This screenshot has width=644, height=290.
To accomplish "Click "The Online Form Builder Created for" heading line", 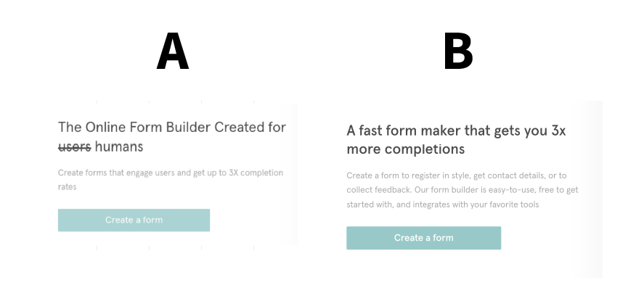I will (171, 128).
